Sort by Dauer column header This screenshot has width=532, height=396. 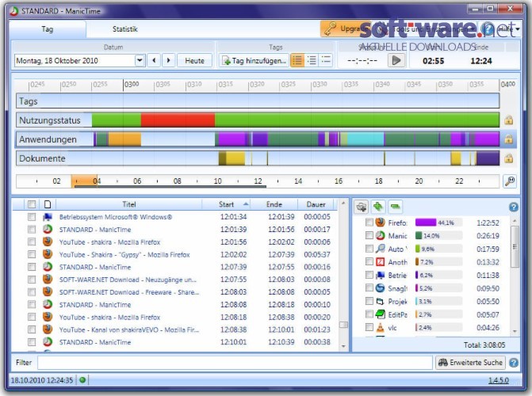[316, 204]
